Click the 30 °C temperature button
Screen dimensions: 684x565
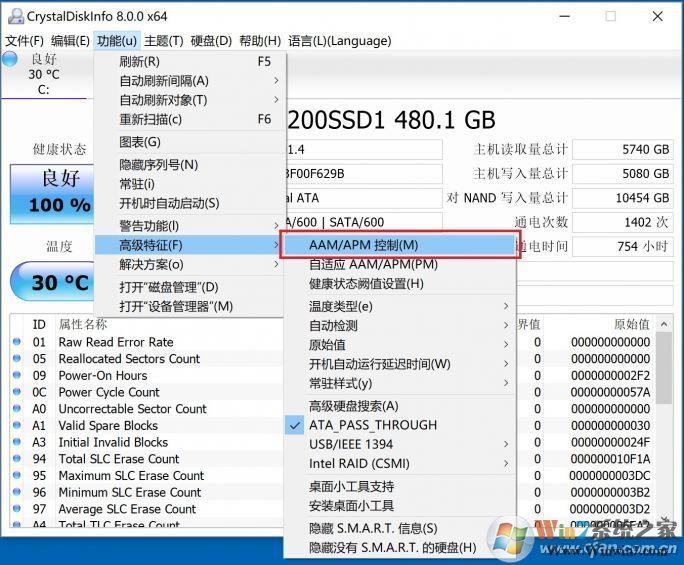point(52,282)
